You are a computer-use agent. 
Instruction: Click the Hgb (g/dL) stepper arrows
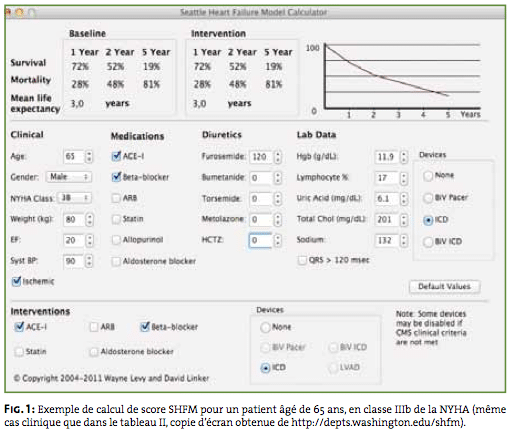tap(403, 157)
